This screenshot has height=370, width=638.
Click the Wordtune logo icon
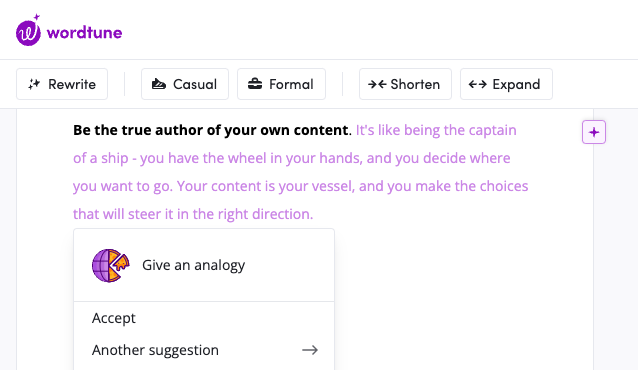pyautogui.click(x=28, y=30)
